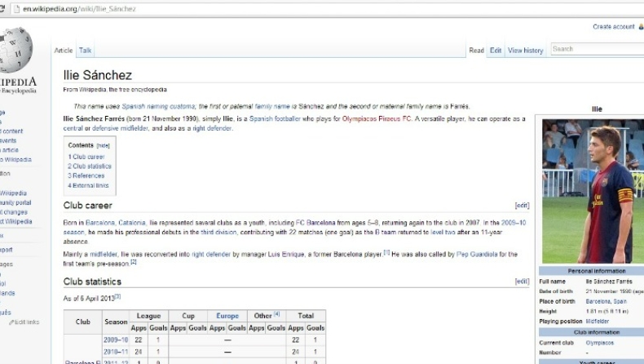The image size is (644, 364).
Task: Switch to the Talk tab
Action: 85,50
